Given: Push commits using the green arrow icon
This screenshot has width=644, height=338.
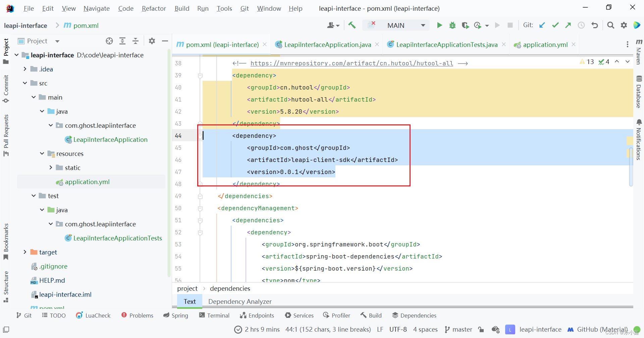Looking at the screenshot, I should [568, 25].
